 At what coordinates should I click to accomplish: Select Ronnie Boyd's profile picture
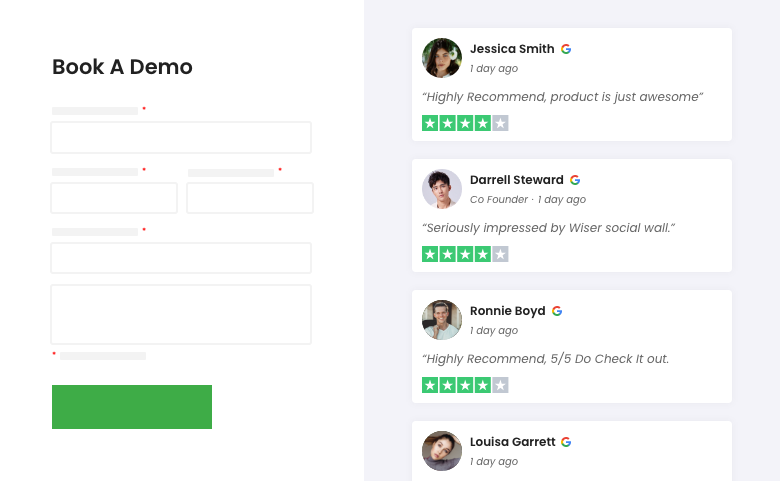(x=442, y=320)
